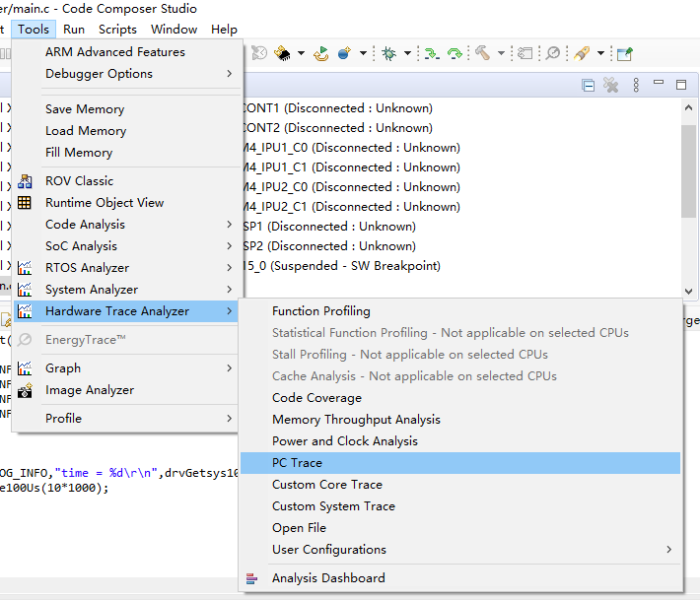Select M4_IPU2_C1 (Disconnected : Unknown) row
Viewport: 700px width, 600px height.
[x=352, y=207]
